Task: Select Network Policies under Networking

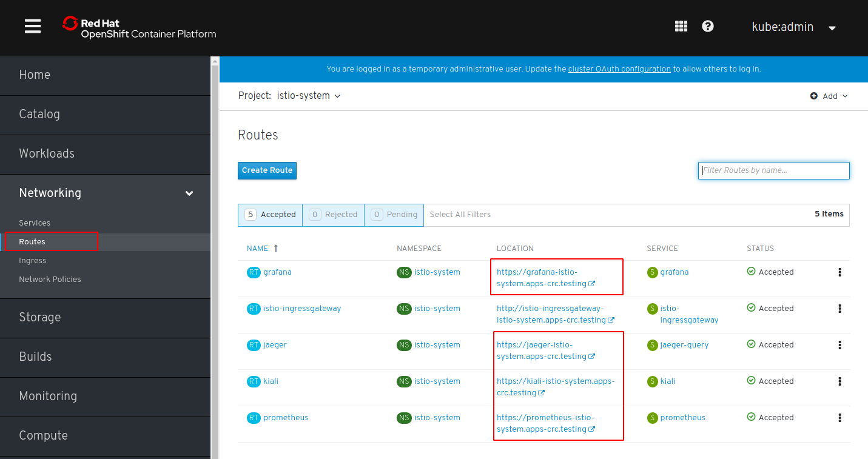Action: pos(50,280)
